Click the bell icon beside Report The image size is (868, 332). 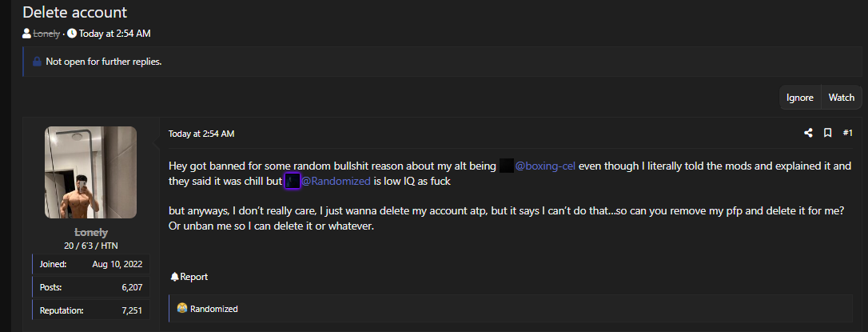[175, 277]
